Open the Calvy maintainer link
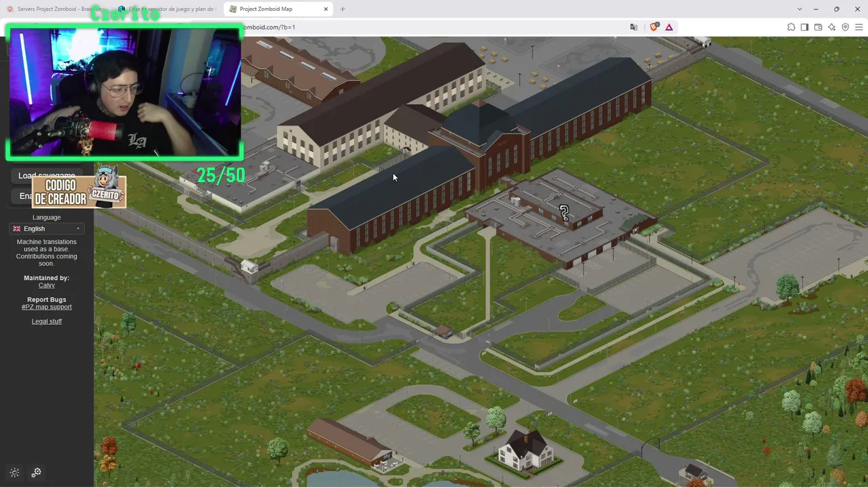 click(x=47, y=285)
